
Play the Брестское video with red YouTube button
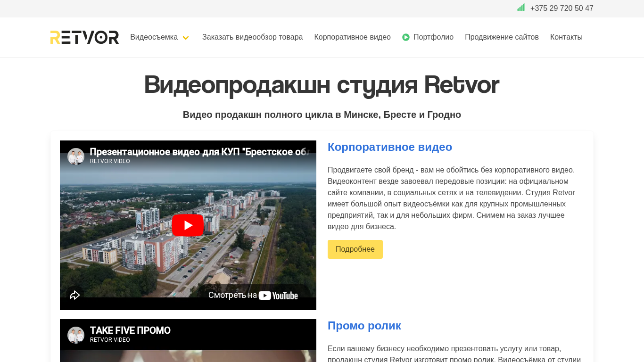coord(188,225)
